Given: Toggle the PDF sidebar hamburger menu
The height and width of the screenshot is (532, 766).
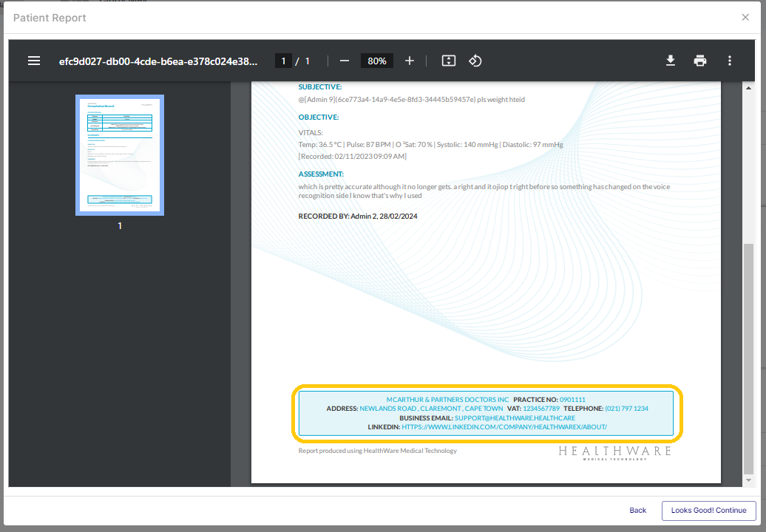Looking at the screenshot, I should tap(34, 61).
